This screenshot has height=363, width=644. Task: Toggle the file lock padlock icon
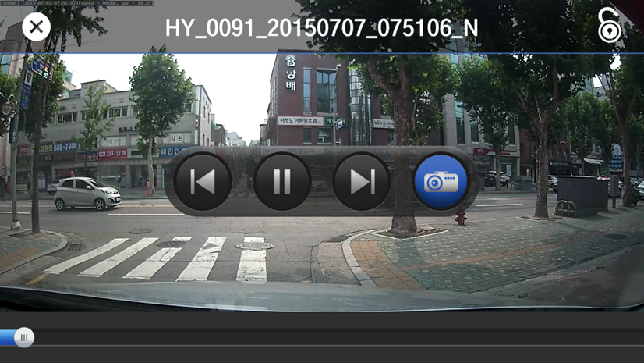pyautogui.click(x=609, y=26)
